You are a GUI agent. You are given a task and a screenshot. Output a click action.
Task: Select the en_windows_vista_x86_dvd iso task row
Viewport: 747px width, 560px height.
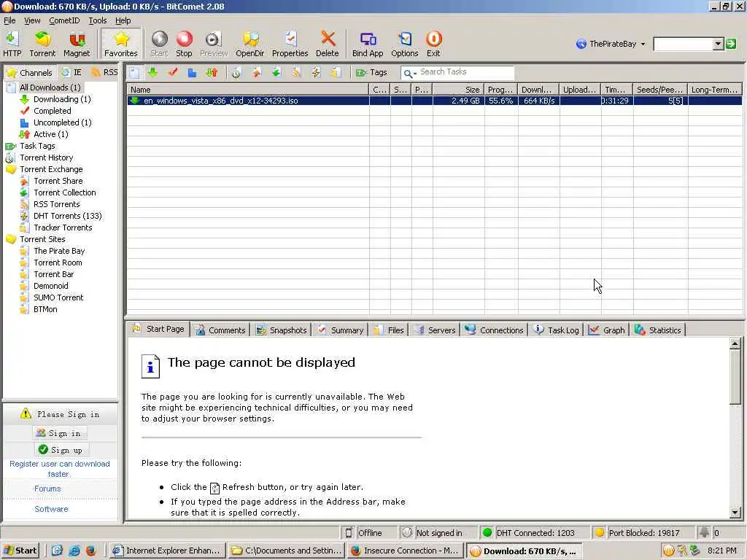tap(434, 101)
